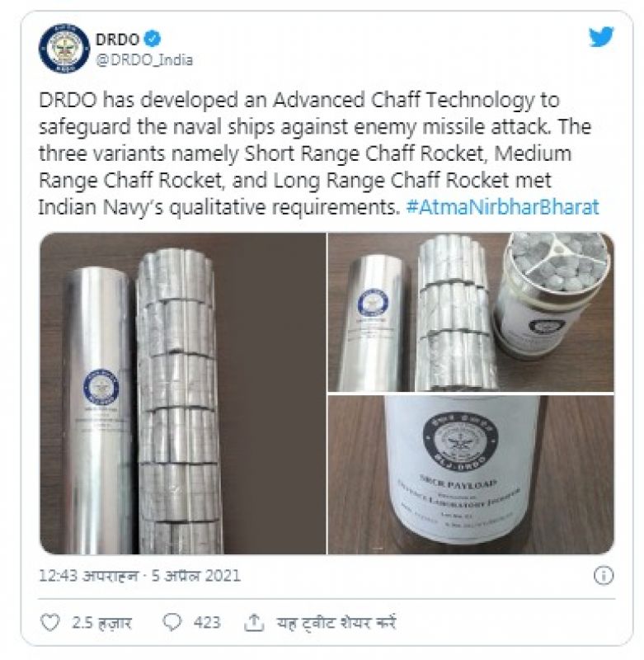Image resolution: width=644 pixels, height=660 pixels.
Task: Click the 12:43 अपराह्न time text
Action: pos(88,575)
